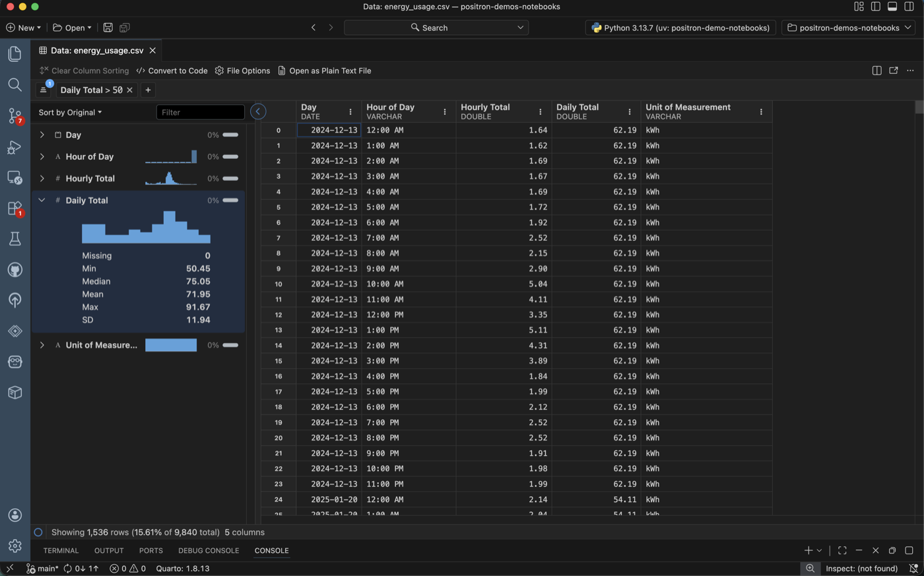Screen dimensions: 924x576
Task: Open Day column header menu
Action: point(350,112)
